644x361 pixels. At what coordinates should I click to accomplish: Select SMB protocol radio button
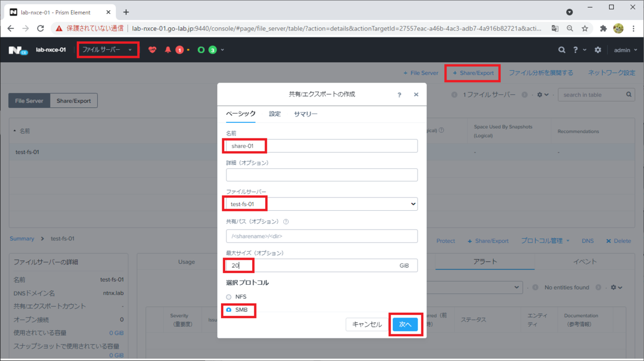(x=229, y=310)
